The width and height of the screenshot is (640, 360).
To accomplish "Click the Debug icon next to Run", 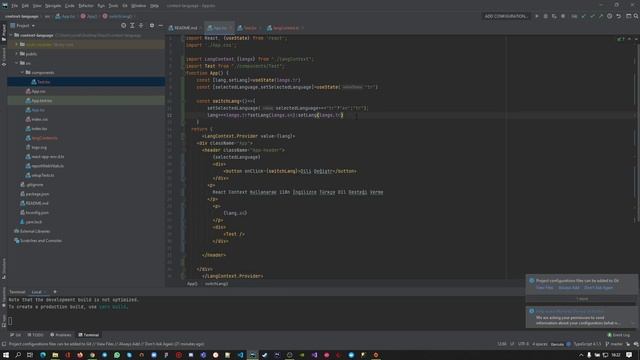I will tap(545, 16).
